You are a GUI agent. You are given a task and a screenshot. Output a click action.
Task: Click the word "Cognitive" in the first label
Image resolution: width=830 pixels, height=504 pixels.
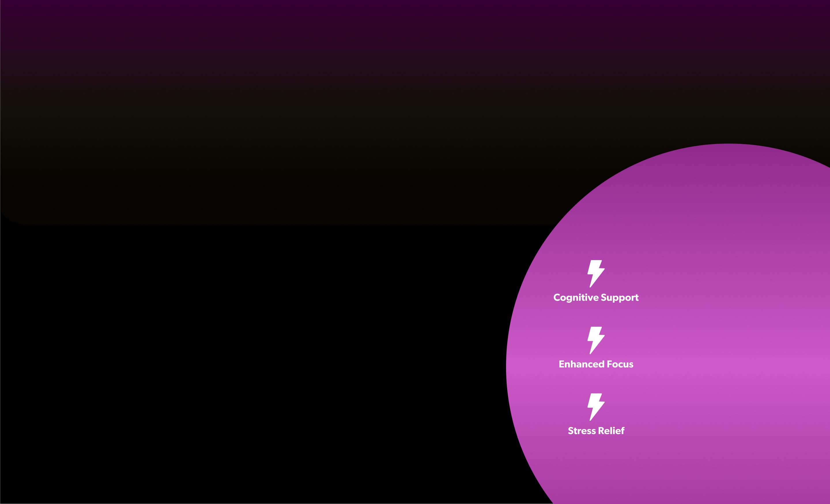576,298
